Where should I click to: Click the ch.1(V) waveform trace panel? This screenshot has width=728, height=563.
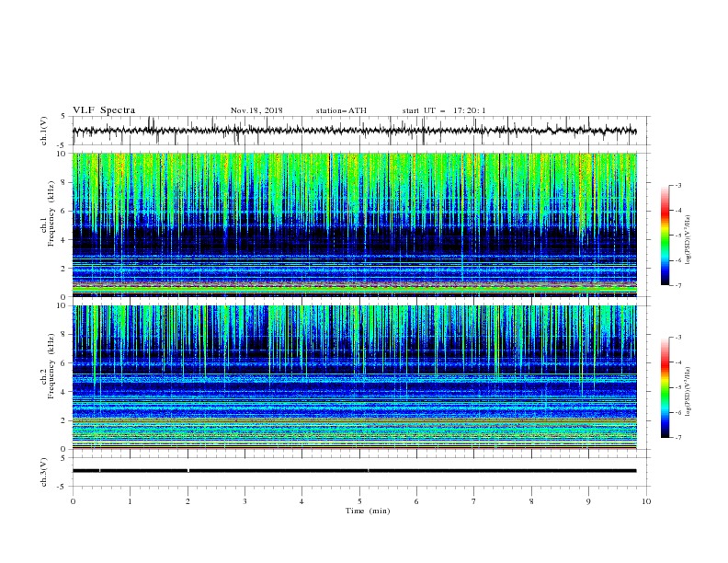coord(361,131)
